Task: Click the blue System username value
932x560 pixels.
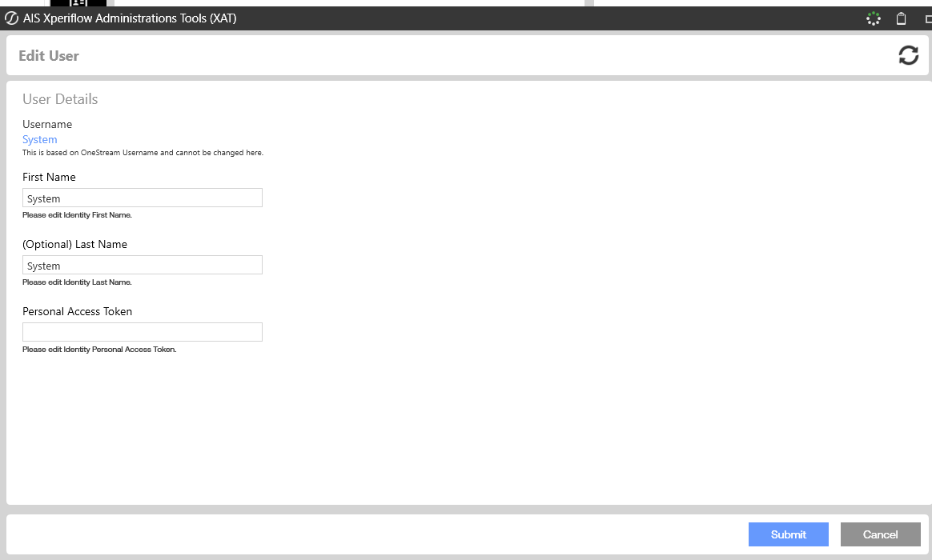Action: click(40, 140)
